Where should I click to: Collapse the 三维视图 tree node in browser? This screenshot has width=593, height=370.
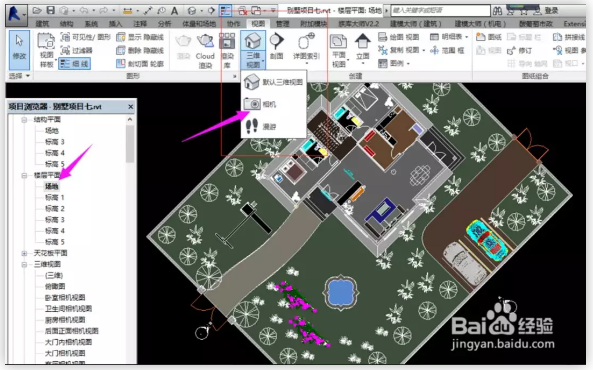(24, 264)
